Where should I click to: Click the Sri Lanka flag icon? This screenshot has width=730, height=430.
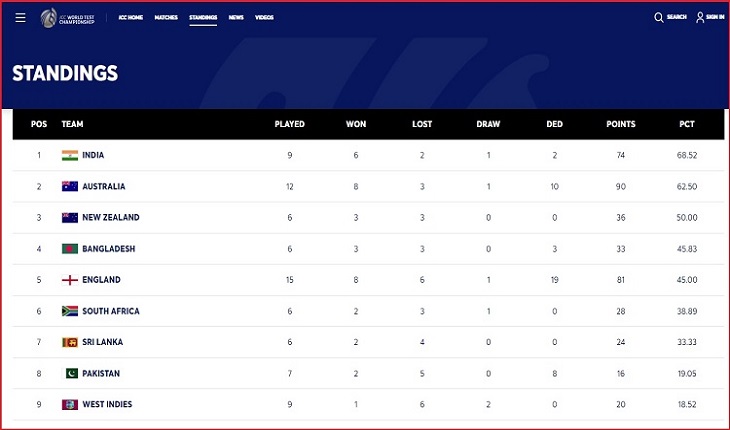tap(70, 342)
